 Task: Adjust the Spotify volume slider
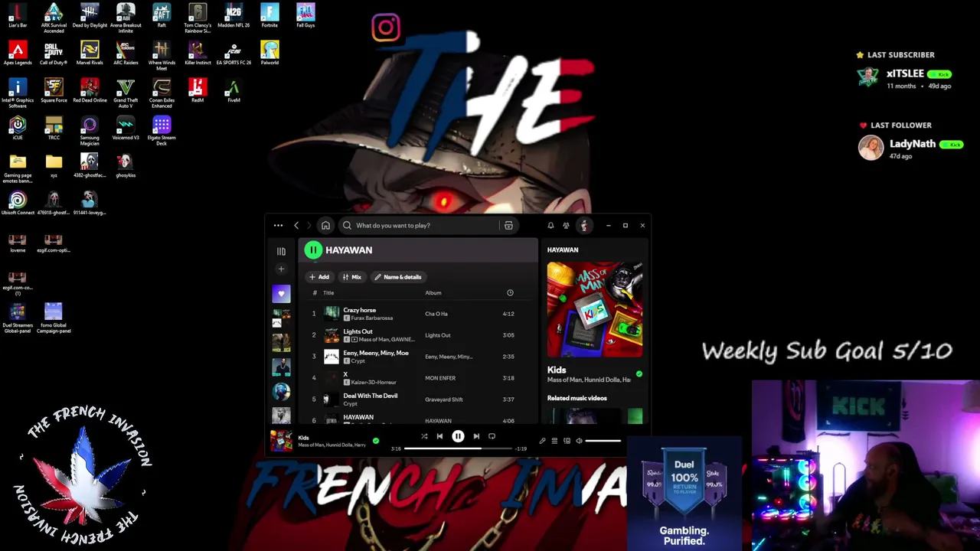pos(603,441)
